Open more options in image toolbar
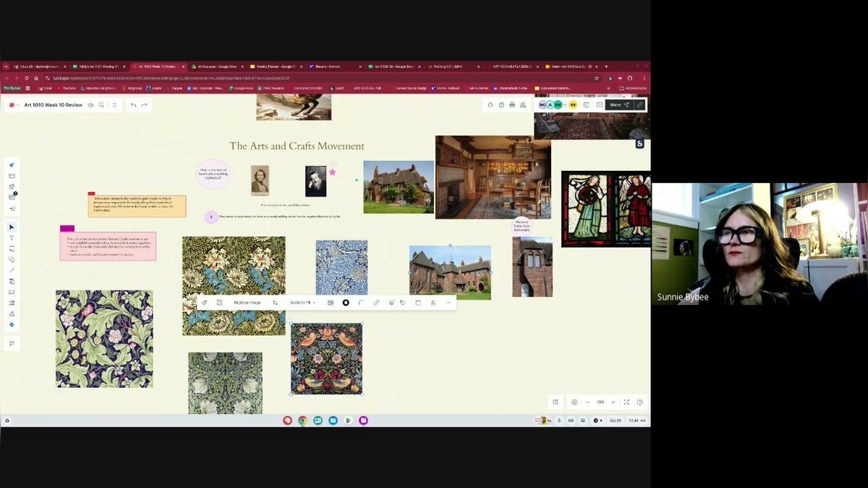Image resolution: width=868 pixels, height=488 pixels. (448, 303)
